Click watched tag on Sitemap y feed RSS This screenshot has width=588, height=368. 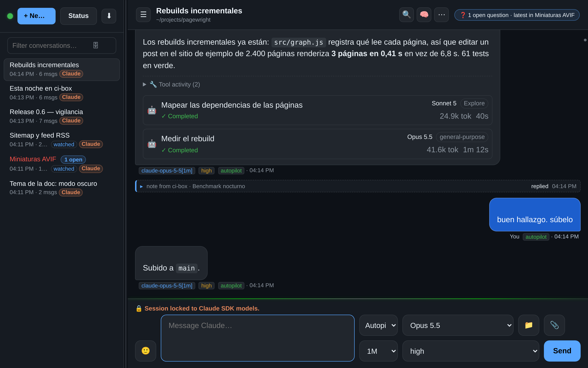64,144
